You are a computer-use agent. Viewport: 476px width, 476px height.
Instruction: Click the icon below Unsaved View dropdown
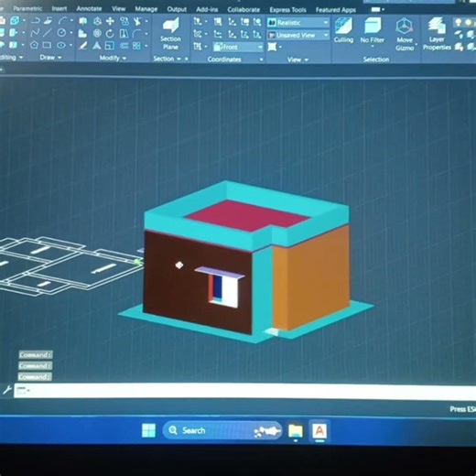(x=272, y=47)
